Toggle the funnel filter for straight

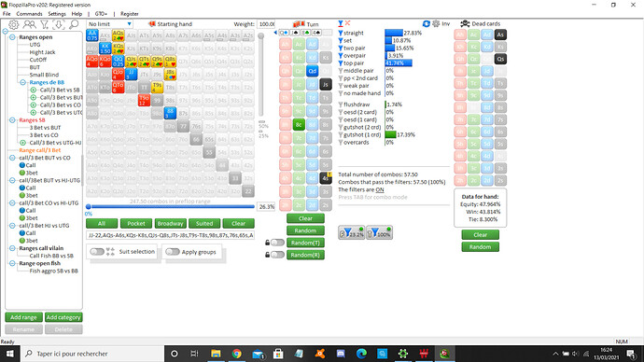341,33
